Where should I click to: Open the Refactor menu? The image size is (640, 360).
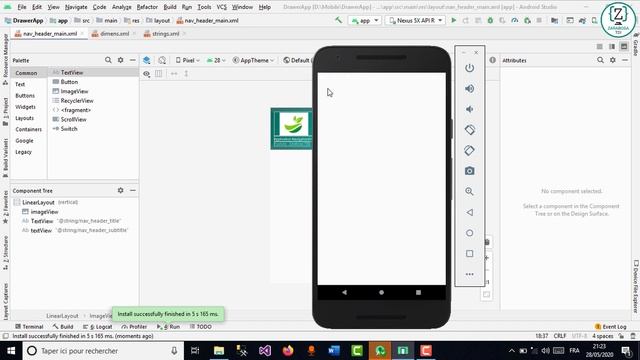(x=147, y=7)
